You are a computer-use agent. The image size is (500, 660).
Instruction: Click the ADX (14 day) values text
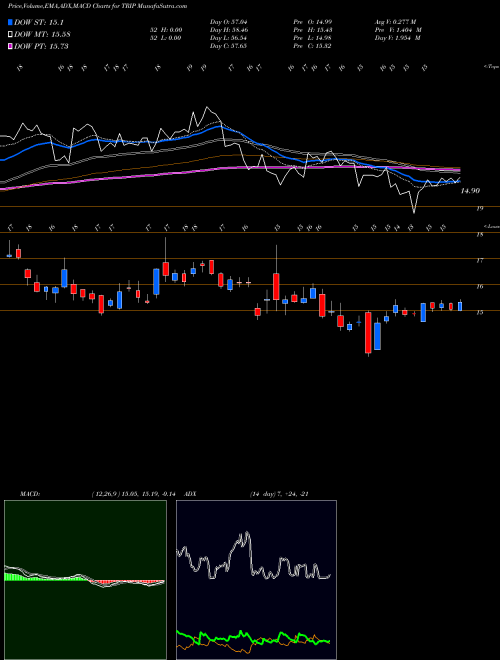[x=279, y=494]
